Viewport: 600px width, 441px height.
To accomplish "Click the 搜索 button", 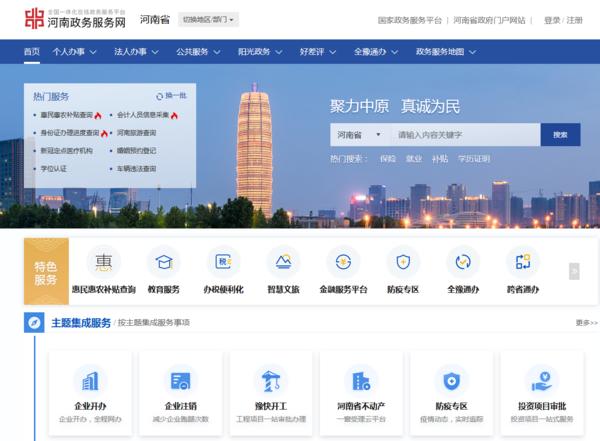I will pyautogui.click(x=560, y=134).
